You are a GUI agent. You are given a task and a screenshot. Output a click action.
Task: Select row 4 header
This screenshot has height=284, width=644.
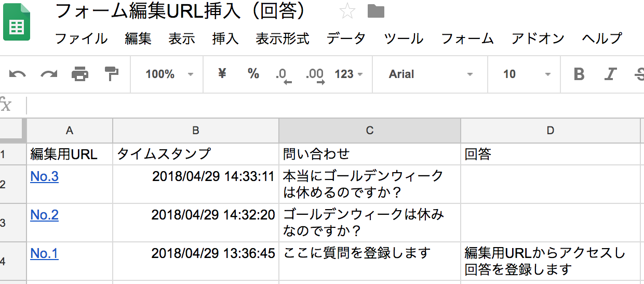click(12, 261)
